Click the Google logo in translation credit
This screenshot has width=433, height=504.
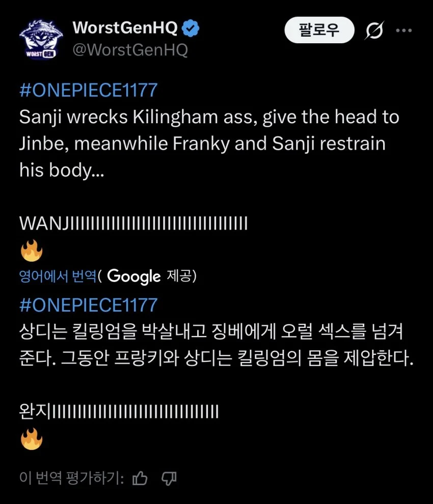coord(134,276)
